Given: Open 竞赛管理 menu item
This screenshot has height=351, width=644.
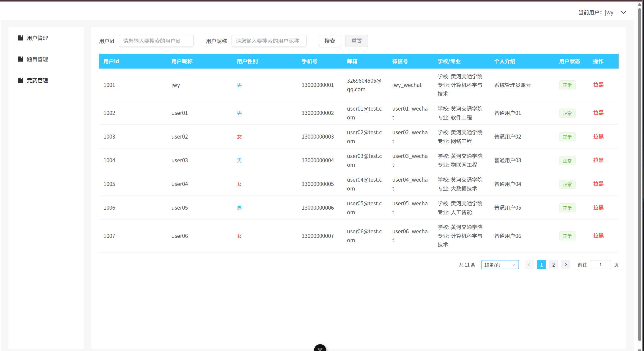Looking at the screenshot, I should point(37,80).
